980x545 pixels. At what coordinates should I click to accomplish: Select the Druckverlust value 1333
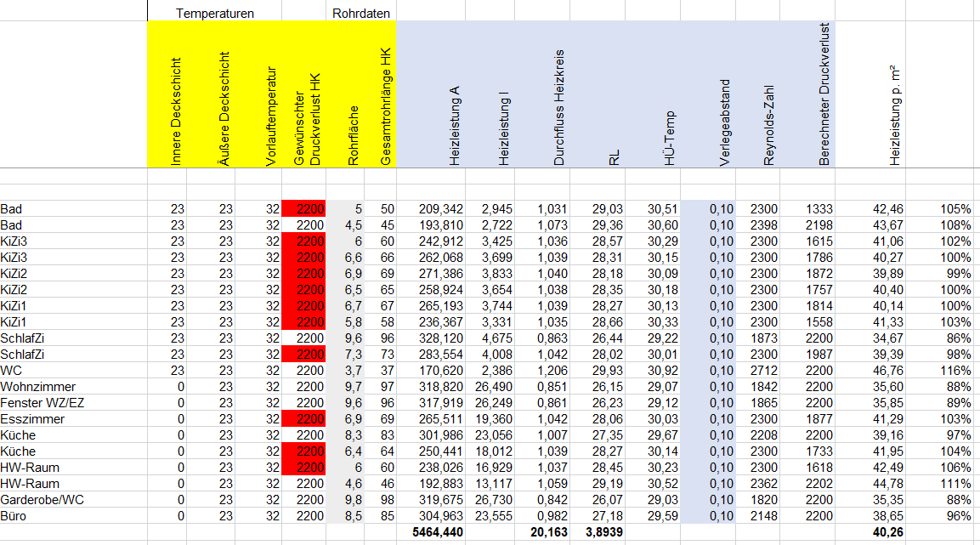point(819,209)
